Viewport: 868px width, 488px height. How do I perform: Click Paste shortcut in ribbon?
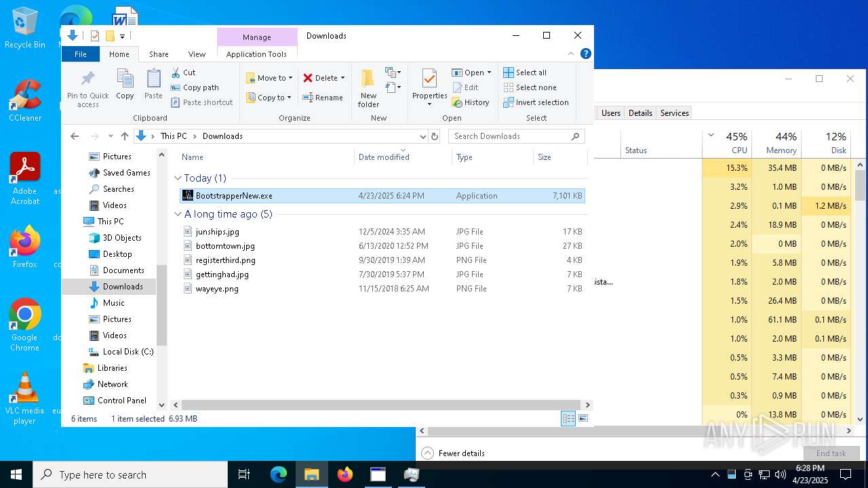click(x=201, y=102)
